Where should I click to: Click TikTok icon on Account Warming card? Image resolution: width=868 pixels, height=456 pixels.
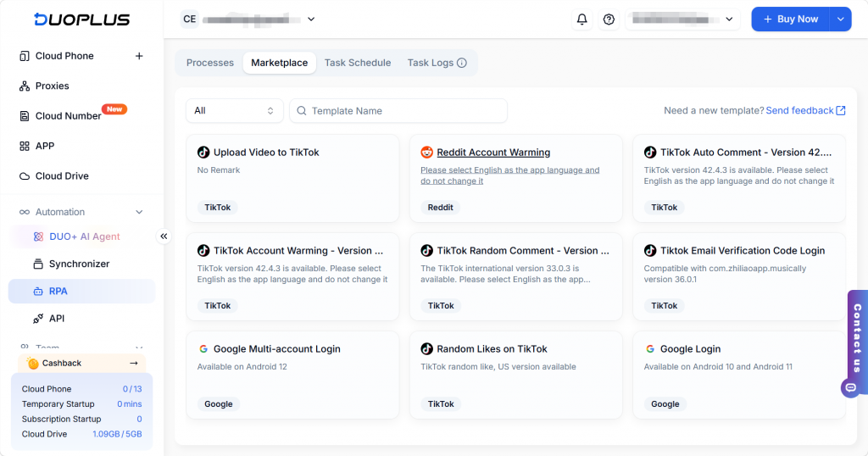point(203,251)
